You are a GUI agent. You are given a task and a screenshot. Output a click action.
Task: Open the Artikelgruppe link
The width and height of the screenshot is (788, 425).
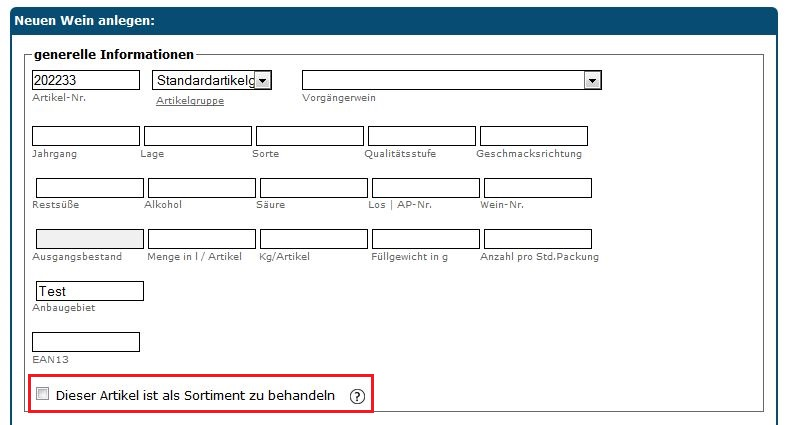coord(190,101)
